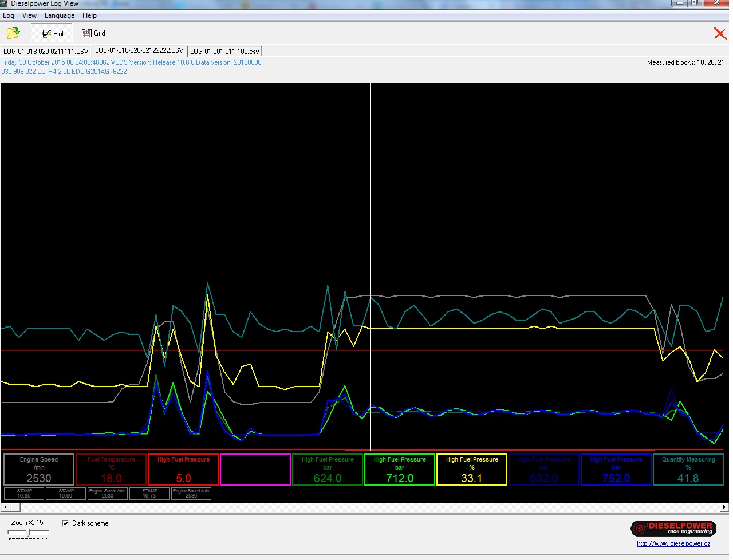Close current log with the red X icon

(x=719, y=34)
